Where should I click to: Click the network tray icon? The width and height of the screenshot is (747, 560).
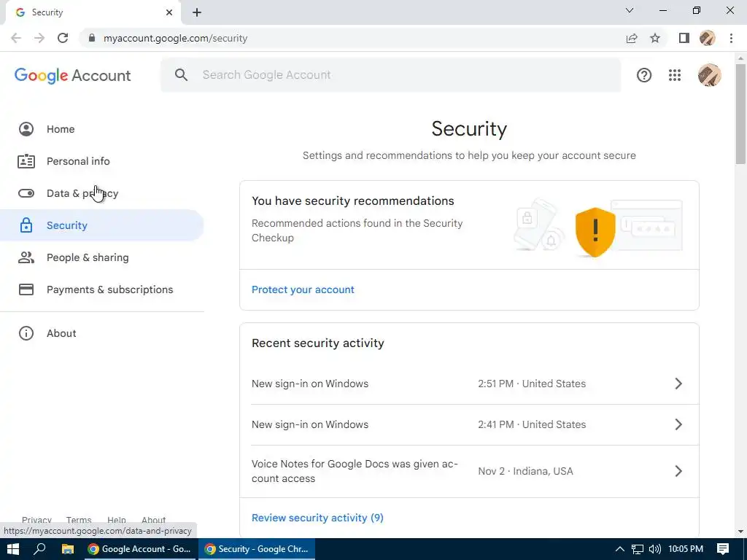(x=638, y=549)
